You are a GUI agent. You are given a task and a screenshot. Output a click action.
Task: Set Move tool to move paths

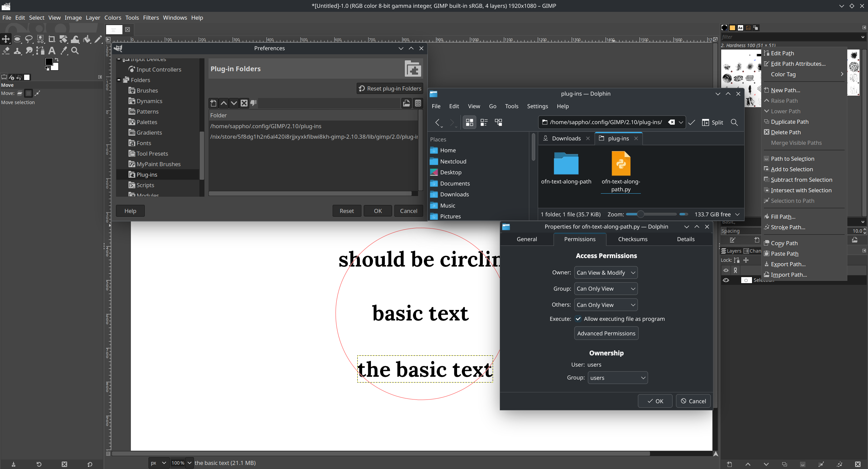click(37, 93)
